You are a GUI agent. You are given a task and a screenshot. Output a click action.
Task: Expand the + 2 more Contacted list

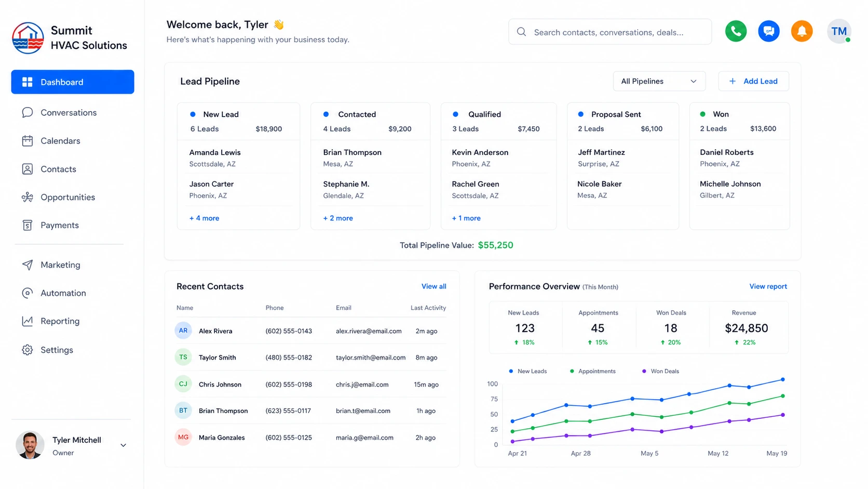click(338, 218)
